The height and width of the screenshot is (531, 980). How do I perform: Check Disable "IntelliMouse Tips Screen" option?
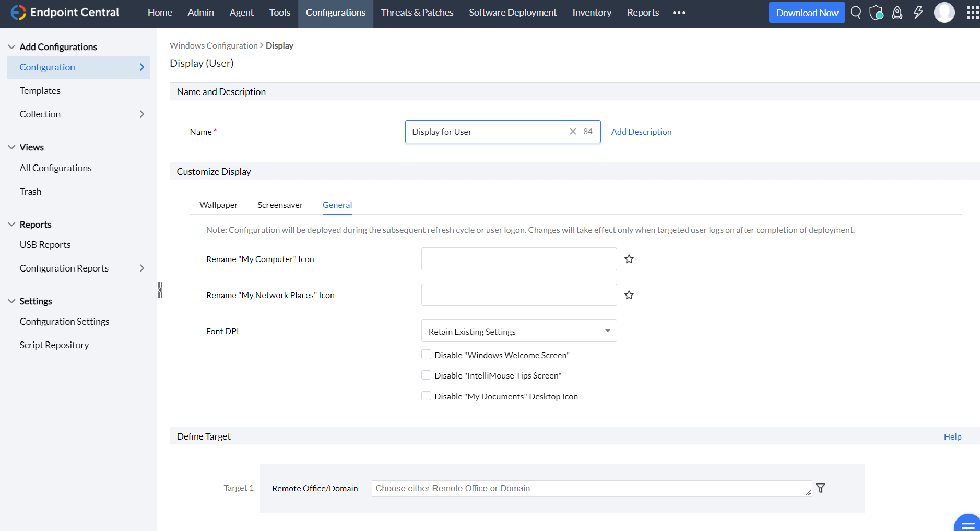(x=427, y=375)
